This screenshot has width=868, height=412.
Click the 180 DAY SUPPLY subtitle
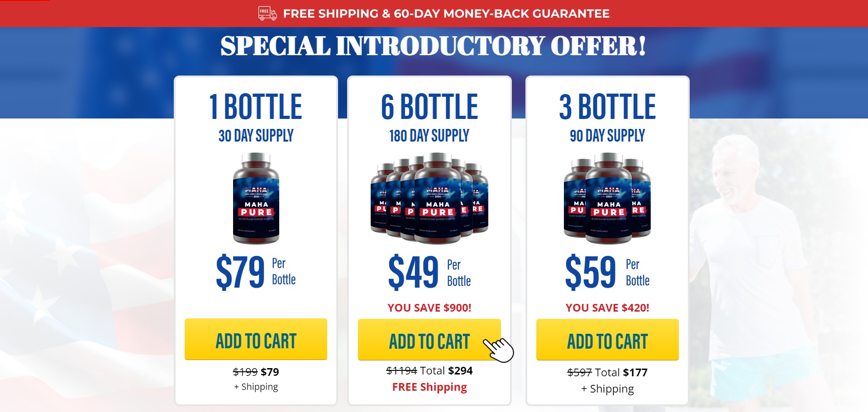click(429, 136)
